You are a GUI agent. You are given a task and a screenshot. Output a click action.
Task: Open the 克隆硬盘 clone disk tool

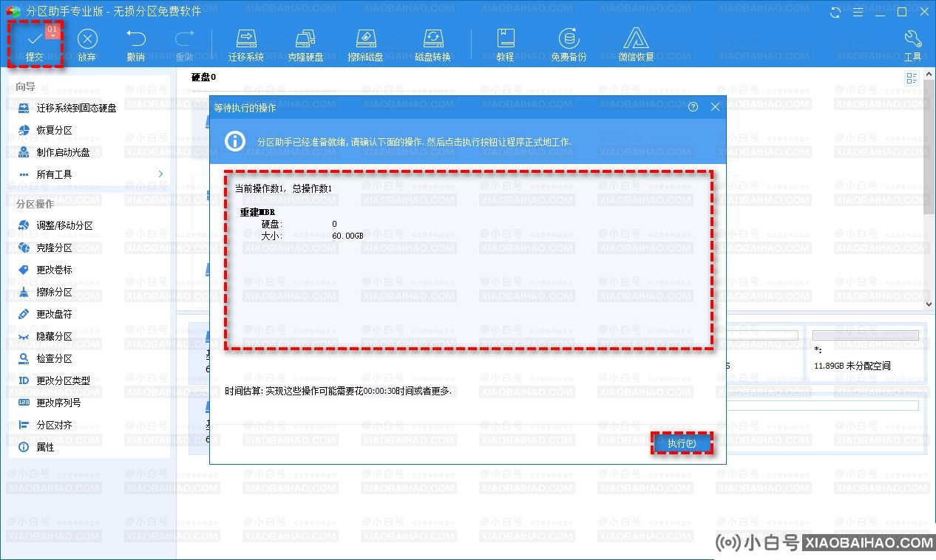305,44
